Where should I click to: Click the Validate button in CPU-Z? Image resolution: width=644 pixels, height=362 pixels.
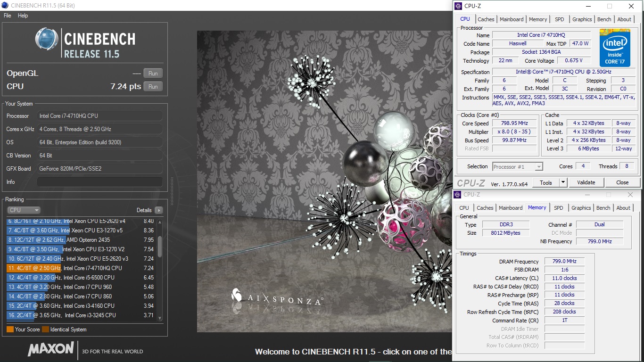pos(586,182)
